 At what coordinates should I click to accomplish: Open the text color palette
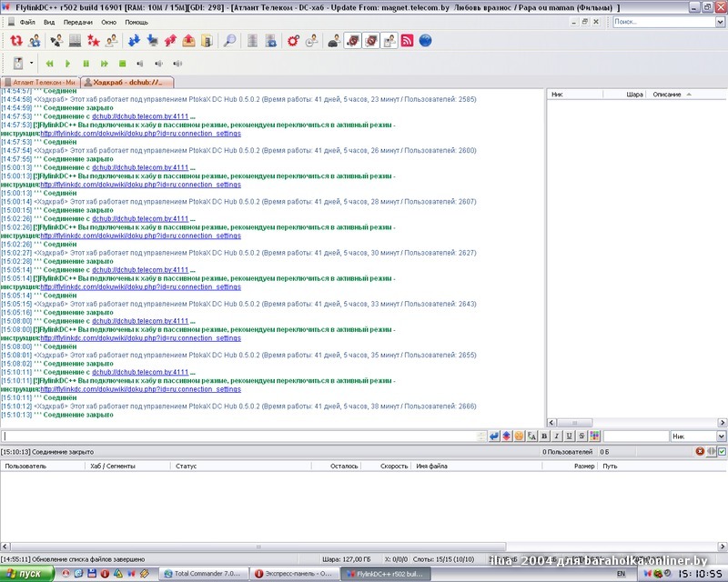coord(594,436)
